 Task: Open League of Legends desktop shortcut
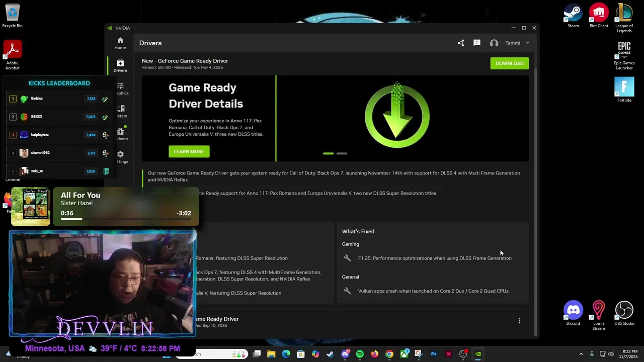[624, 18]
